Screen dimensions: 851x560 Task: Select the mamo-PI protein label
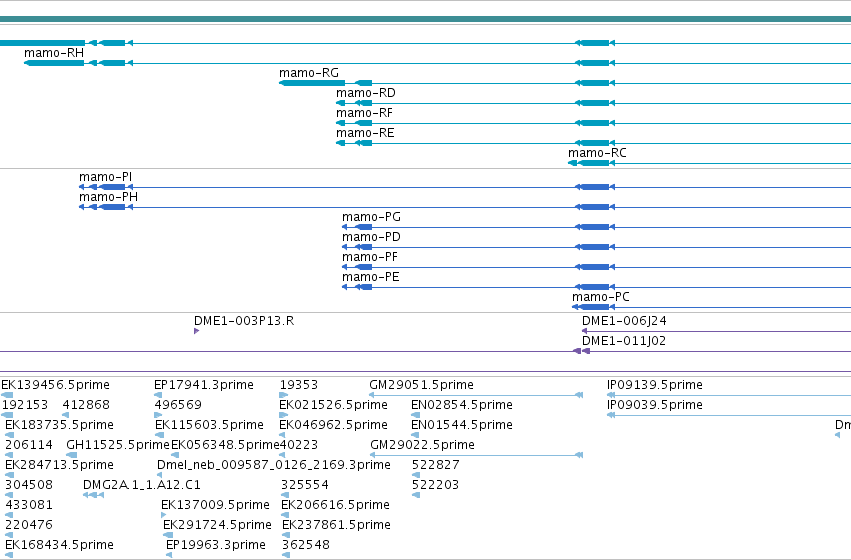(105, 177)
